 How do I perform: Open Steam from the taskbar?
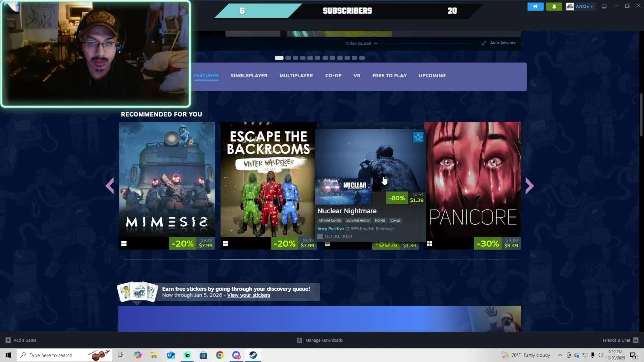coord(253,355)
